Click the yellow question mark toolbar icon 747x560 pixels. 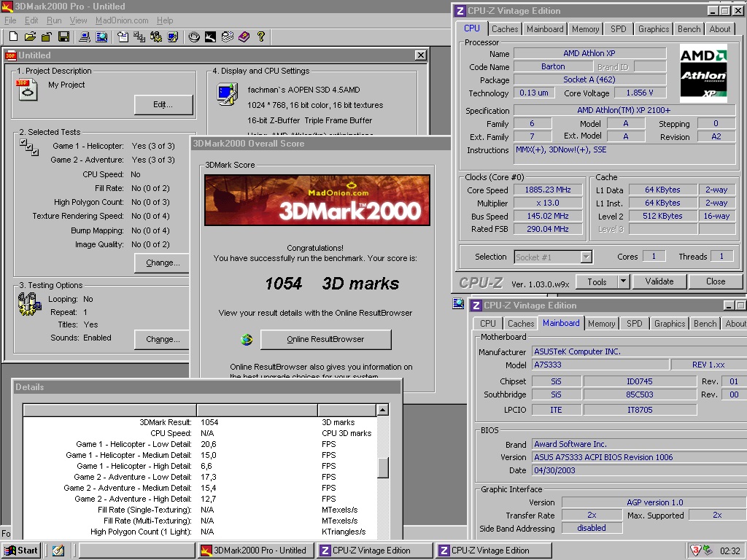pos(261,36)
